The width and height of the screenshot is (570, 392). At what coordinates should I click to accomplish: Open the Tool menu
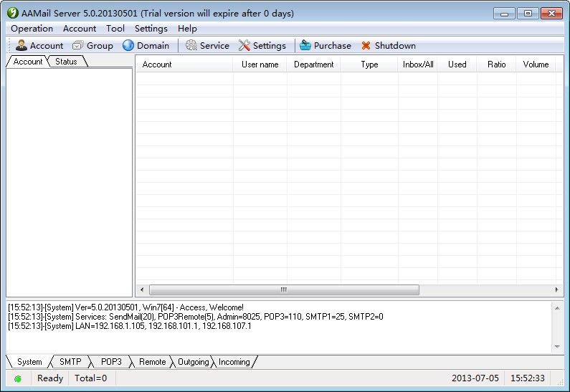[115, 29]
